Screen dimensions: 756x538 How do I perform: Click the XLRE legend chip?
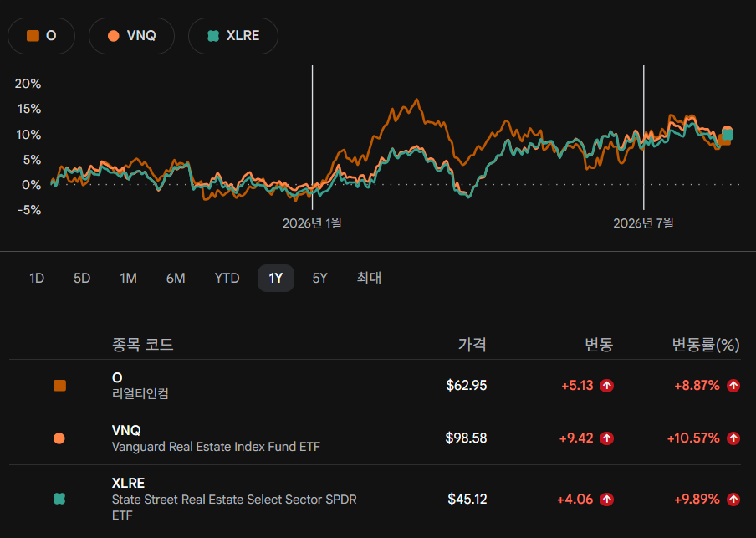coord(232,36)
